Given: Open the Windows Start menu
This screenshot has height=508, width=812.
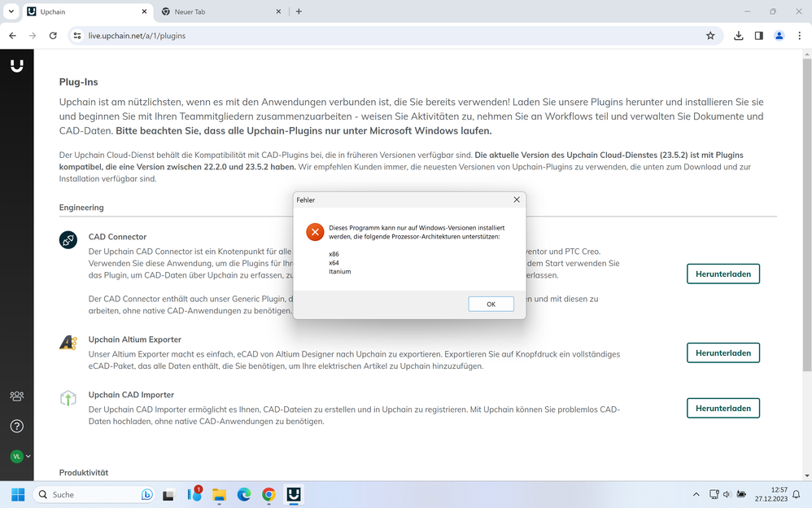Looking at the screenshot, I should 18,494.
